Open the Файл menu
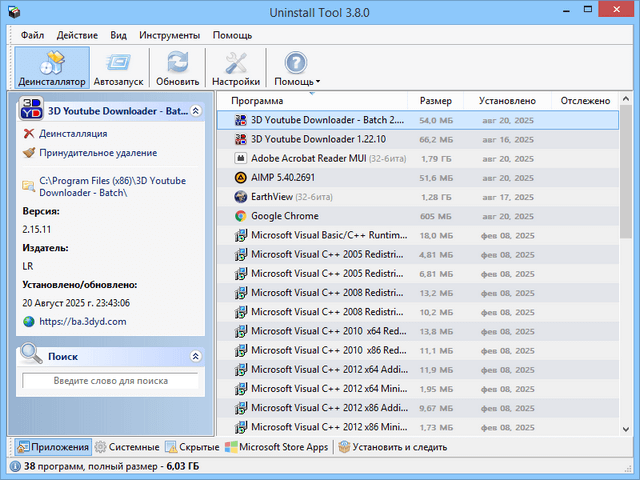 [x=32, y=36]
